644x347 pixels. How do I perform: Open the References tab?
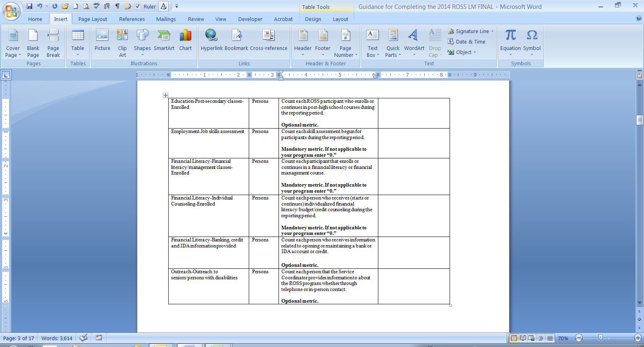(x=132, y=19)
